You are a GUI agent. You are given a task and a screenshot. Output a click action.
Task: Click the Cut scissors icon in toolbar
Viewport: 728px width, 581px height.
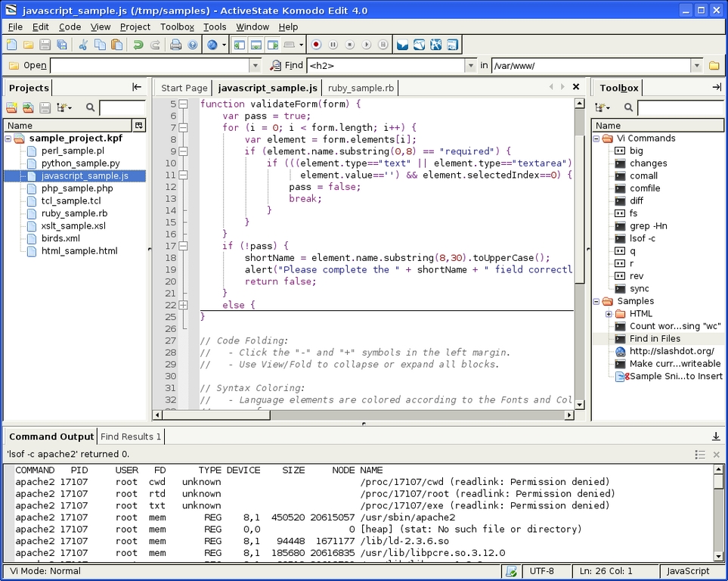click(83, 45)
